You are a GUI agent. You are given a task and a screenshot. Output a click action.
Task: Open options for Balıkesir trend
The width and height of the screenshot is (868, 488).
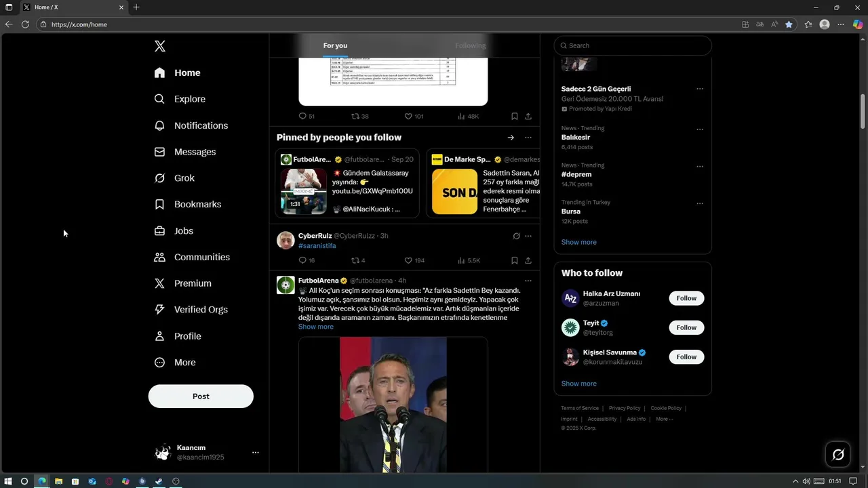(700, 129)
